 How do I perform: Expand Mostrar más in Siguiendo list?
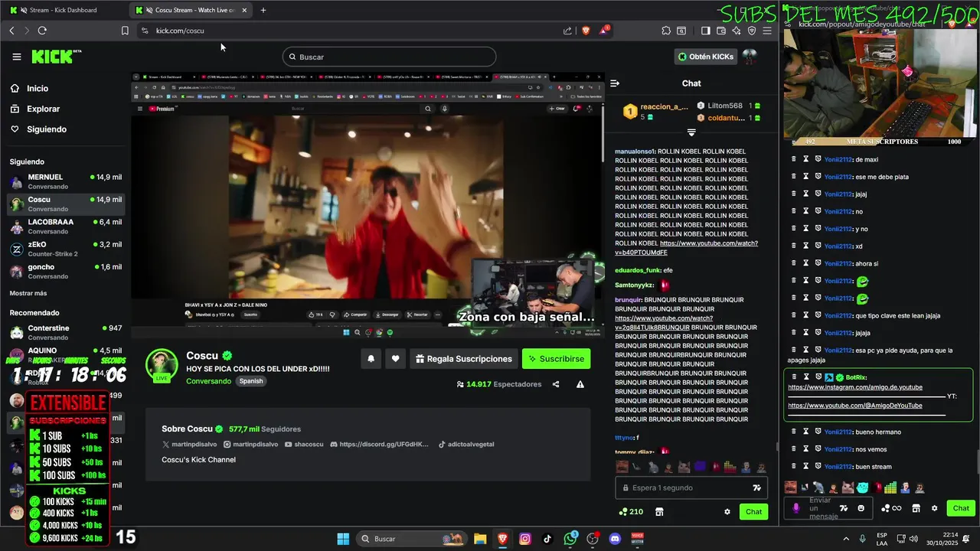[x=28, y=293]
